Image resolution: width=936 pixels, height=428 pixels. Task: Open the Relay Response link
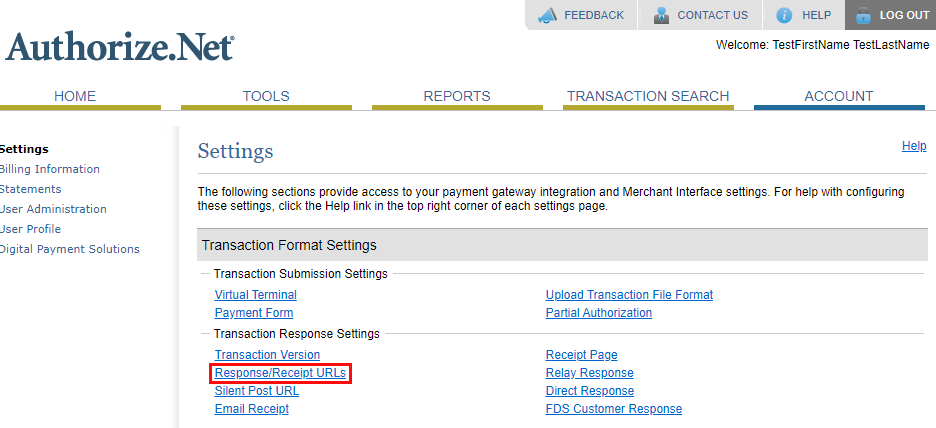589,373
